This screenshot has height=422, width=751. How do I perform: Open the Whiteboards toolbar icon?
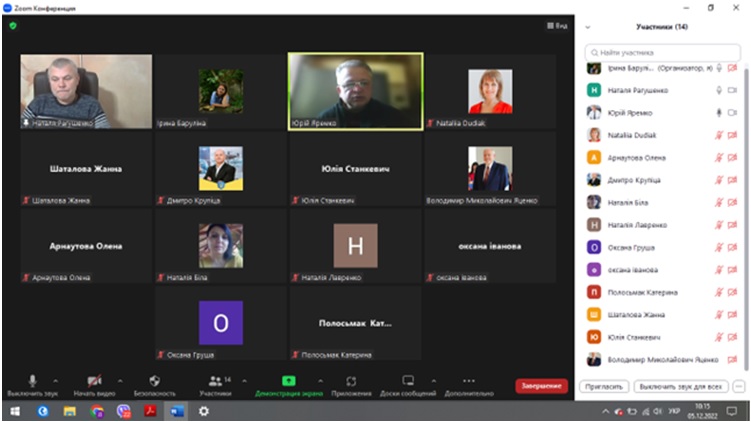(x=408, y=381)
